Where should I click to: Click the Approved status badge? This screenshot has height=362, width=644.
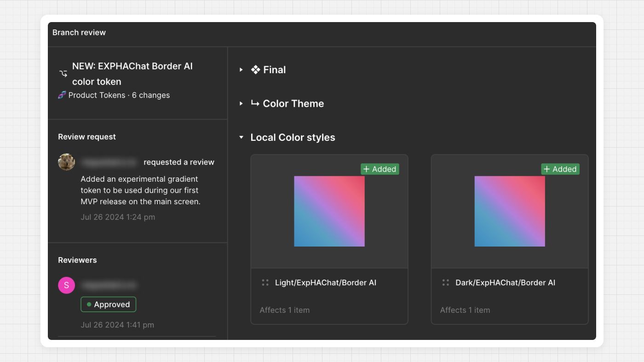(109, 305)
